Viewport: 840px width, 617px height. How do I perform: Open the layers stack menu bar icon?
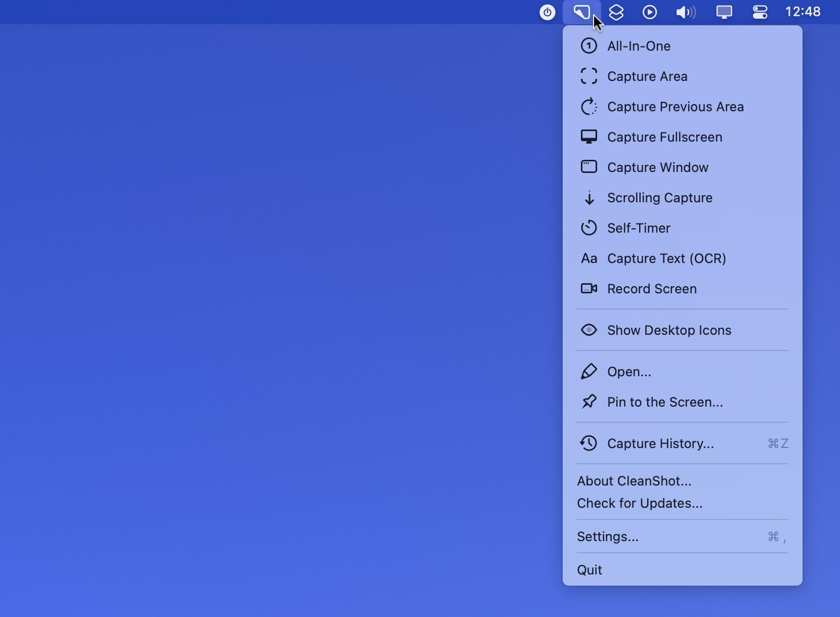(616, 12)
